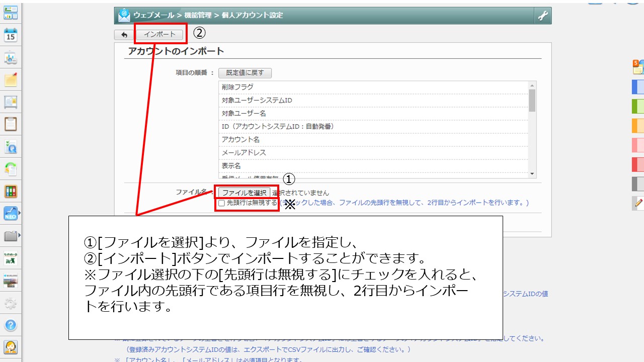Select 対象ユーザー名 in the list
644x362 pixels.
[x=373, y=114]
